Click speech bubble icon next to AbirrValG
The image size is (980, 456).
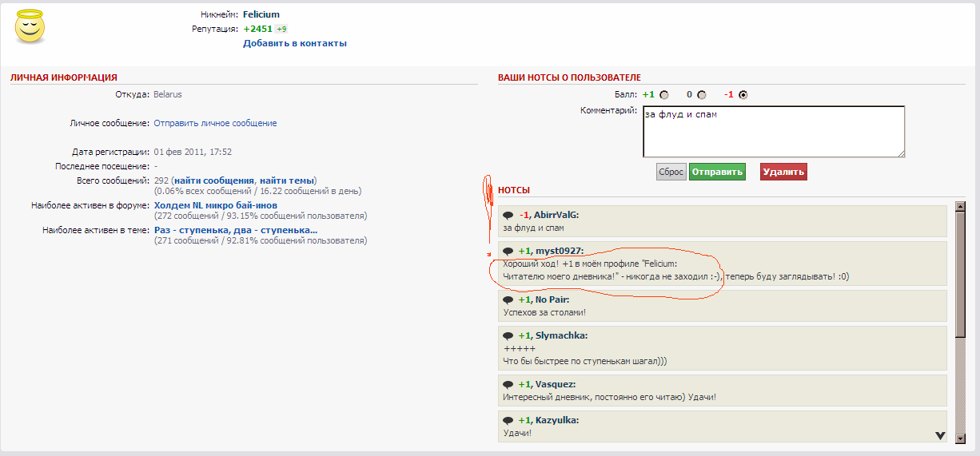[508, 216]
